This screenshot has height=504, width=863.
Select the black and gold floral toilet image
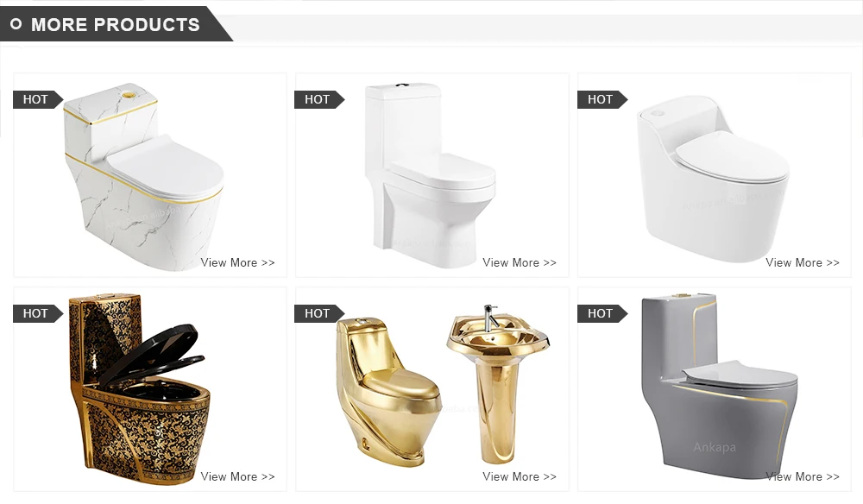point(140,389)
